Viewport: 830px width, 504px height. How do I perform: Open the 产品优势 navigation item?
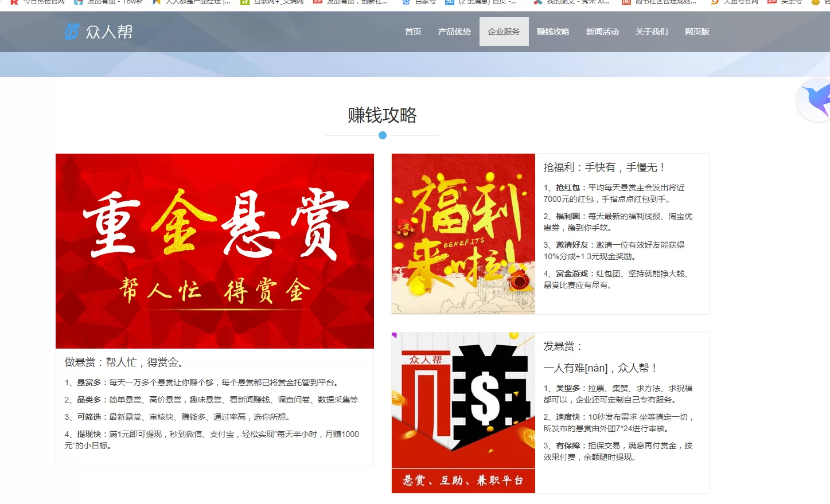[454, 32]
